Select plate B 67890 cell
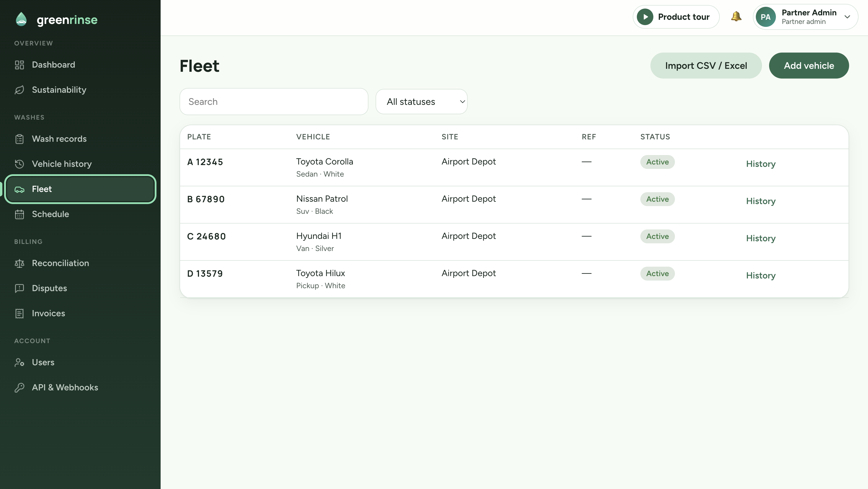868x489 pixels. [x=206, y=199]
